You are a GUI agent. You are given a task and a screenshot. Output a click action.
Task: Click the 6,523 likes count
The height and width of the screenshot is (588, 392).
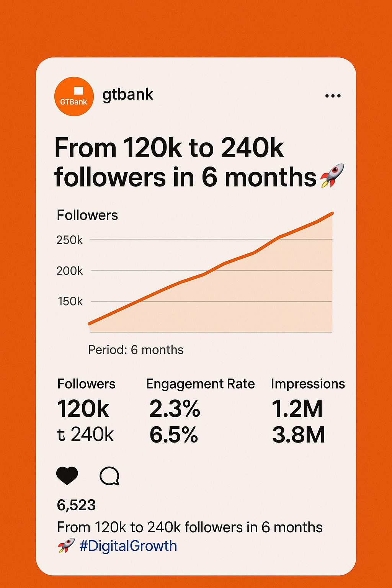point(76,505)
